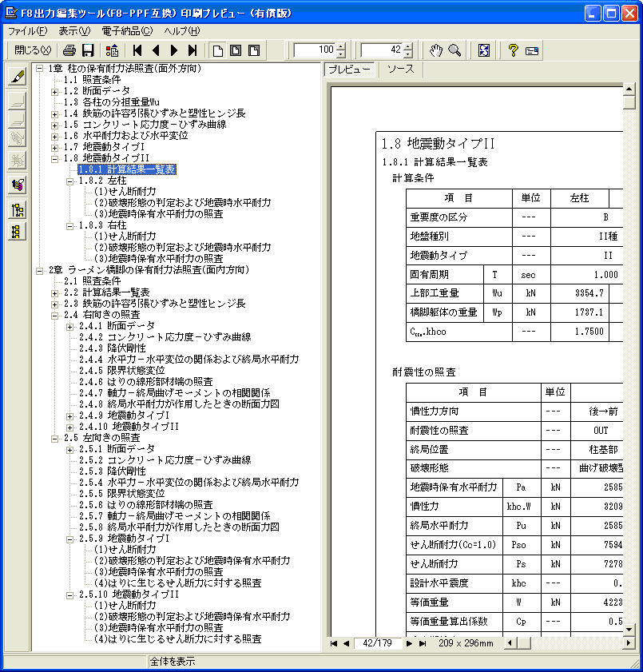Click the zoom value field showing 100
This screenshot has width=643, height=672.
pos(316,50)
